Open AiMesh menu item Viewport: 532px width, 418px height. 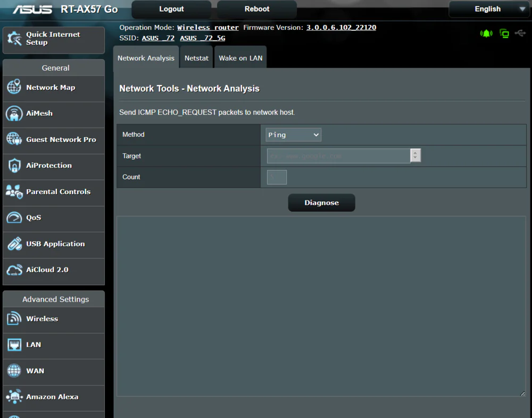[x=54, y=114]
